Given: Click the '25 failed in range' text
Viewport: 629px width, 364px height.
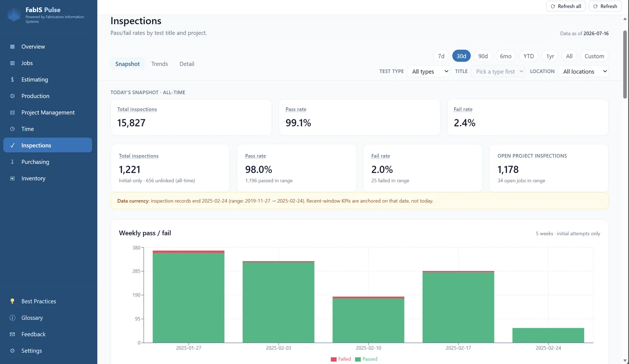Looking at the screenshot, I should point(390,181).
